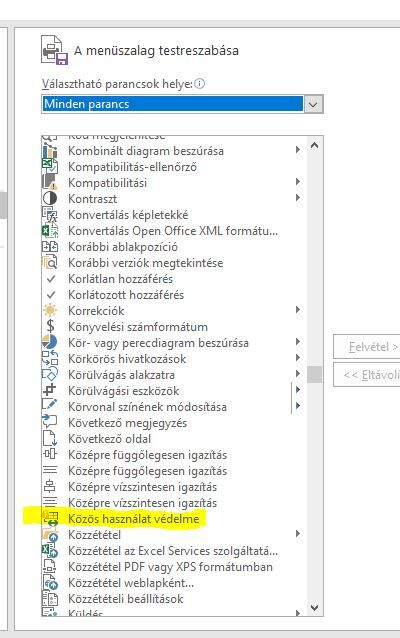
Task: Click the Konvertálás Open Office XML icon
Action: (x=50, y=231)
